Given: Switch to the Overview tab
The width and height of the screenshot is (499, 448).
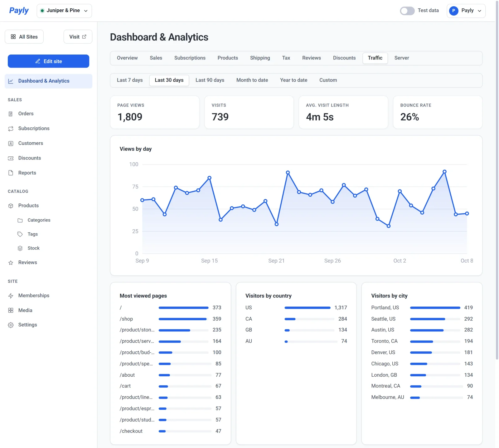Looking at the screenshot, I should point(127,58).
